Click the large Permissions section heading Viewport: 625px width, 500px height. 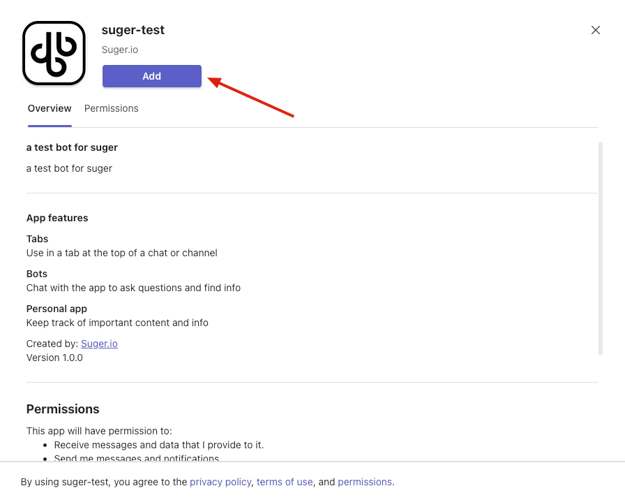click(63, 409)
